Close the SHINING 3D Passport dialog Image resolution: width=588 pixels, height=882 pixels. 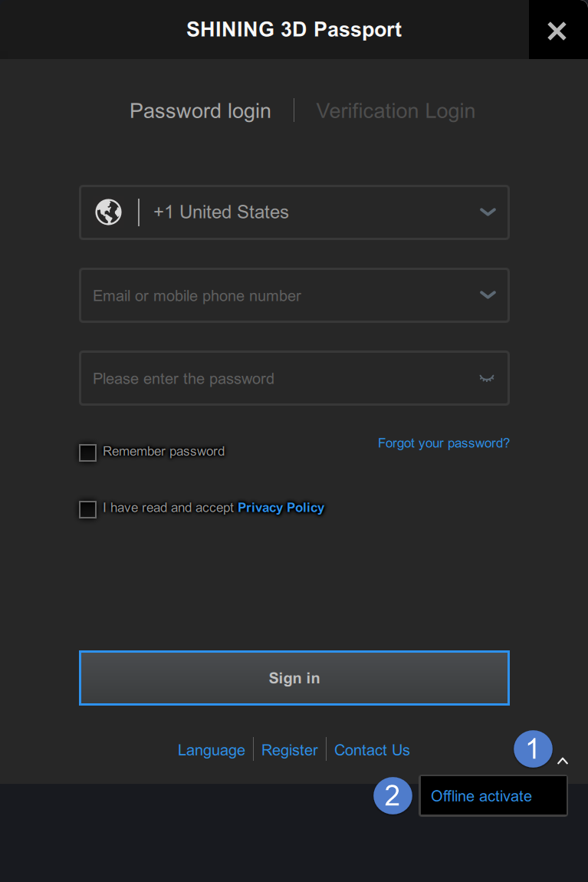557,31
